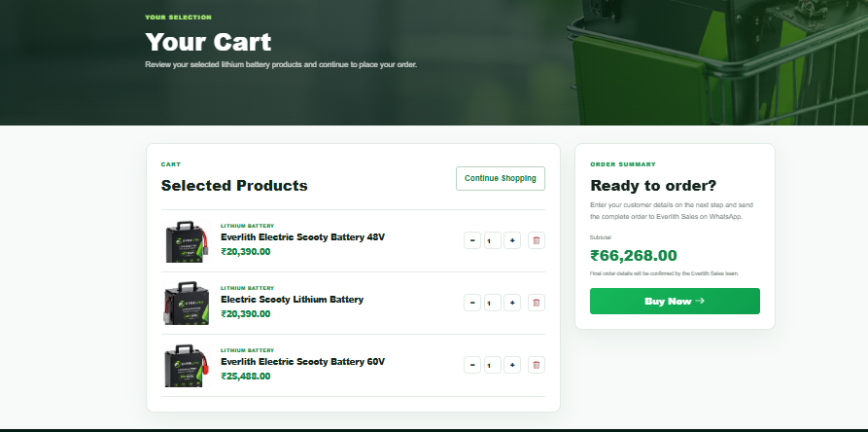Click the YOUR SELECTION label in banner

178,18
